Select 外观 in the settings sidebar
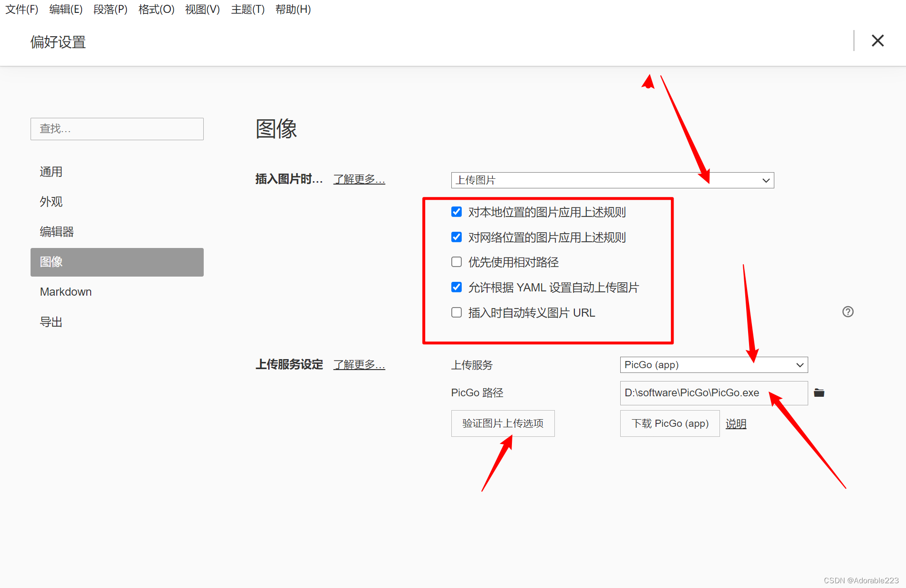This screenshot has height=588, width=906. (117, 202)
